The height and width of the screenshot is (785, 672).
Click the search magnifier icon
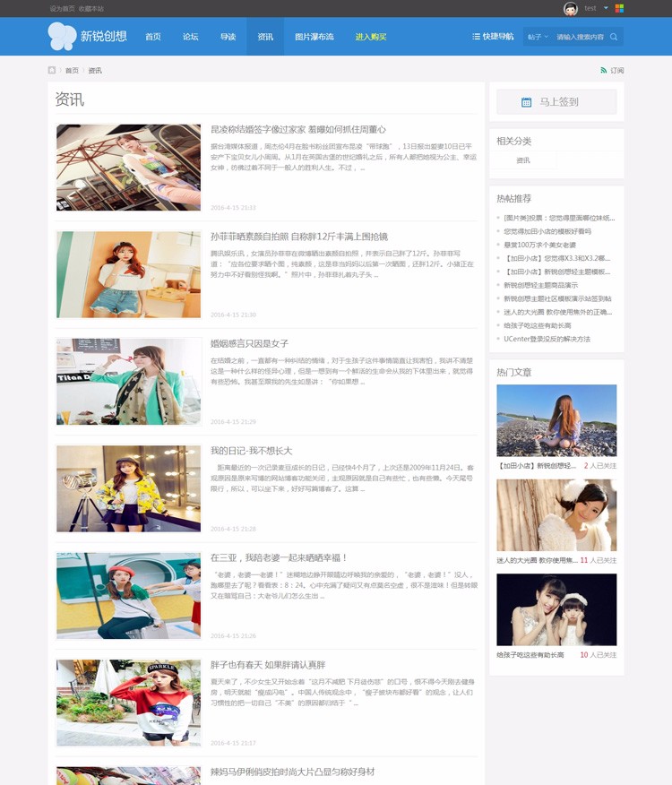pyautogui.click(x=614, y=37)
